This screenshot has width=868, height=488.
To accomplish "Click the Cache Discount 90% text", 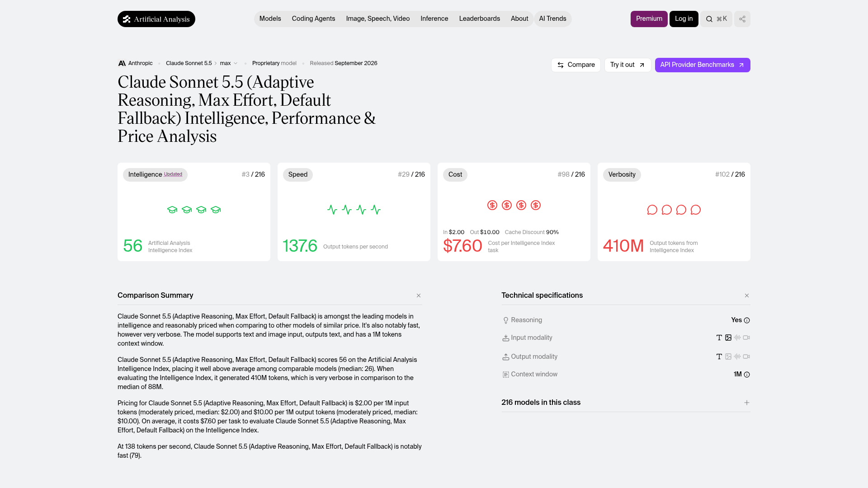I will coord(532,232).
